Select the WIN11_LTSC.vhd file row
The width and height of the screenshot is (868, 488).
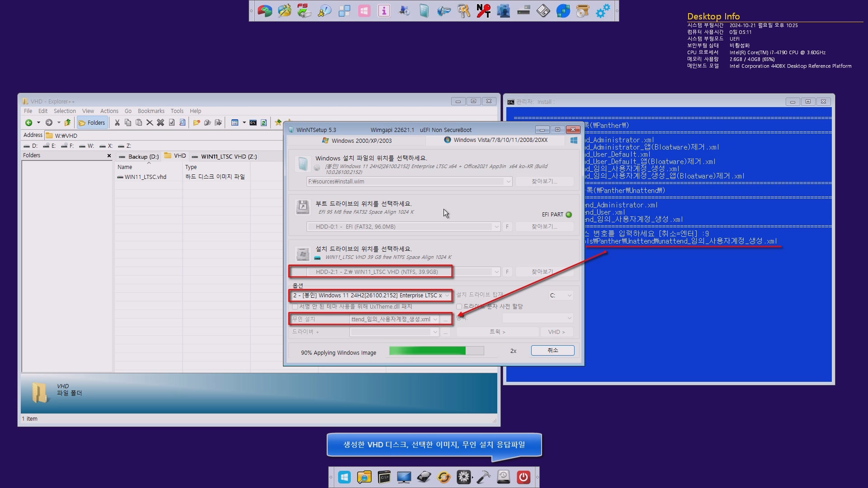142,177
